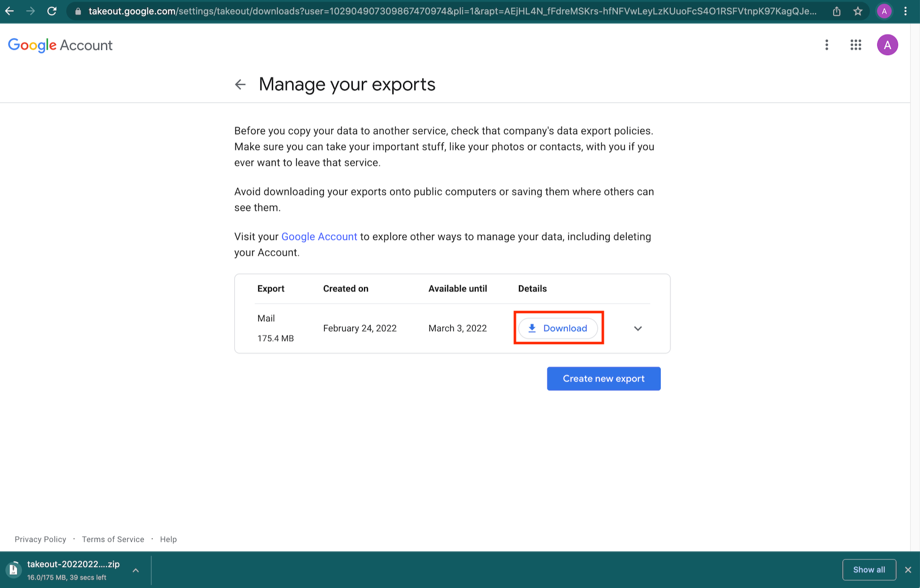Screen dimensions: 920x588
Task: Open the purple account avatar menu
Action: click(887, 45)
